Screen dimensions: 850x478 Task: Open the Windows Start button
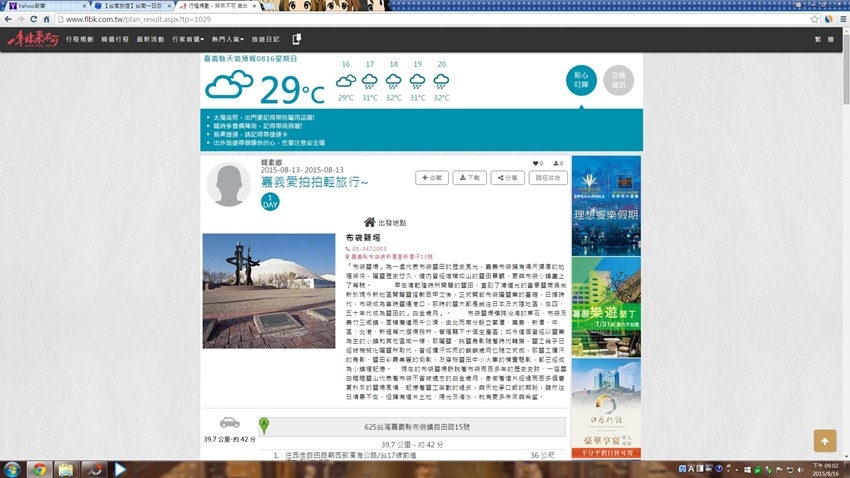click(x=12, y=469)
